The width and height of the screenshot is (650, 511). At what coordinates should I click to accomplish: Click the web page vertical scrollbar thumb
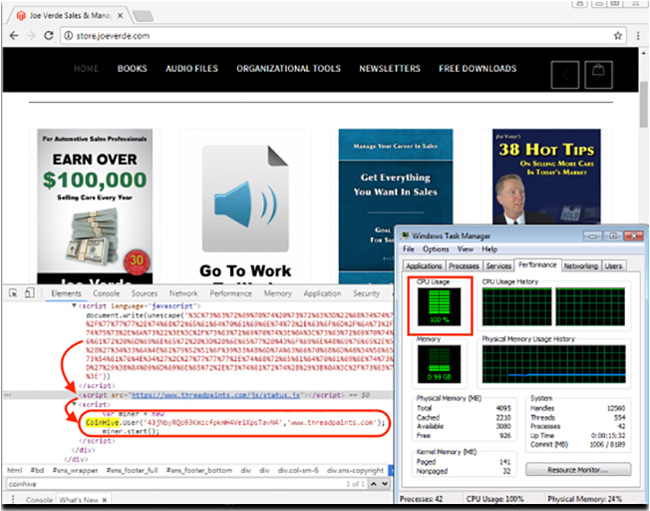click(643, 104)
